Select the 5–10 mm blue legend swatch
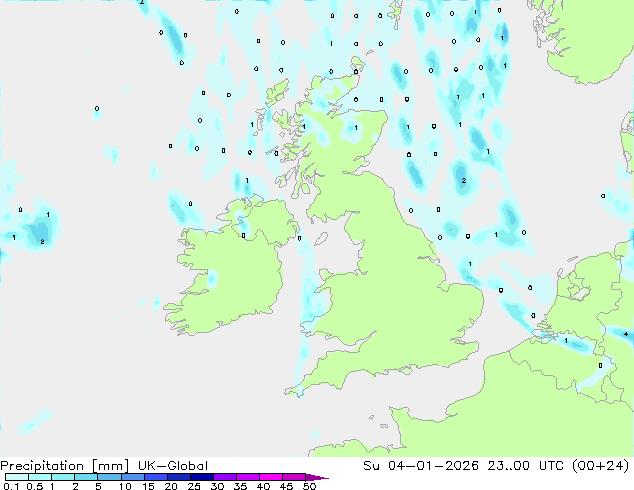Viewport: 634px width, 490px height. pyautogui.click(x=109, y=477)
